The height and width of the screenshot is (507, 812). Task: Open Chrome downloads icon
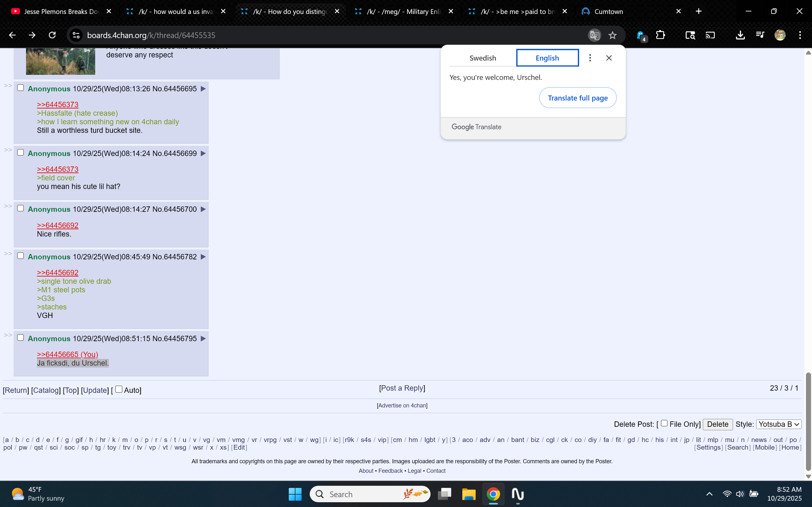740,35
